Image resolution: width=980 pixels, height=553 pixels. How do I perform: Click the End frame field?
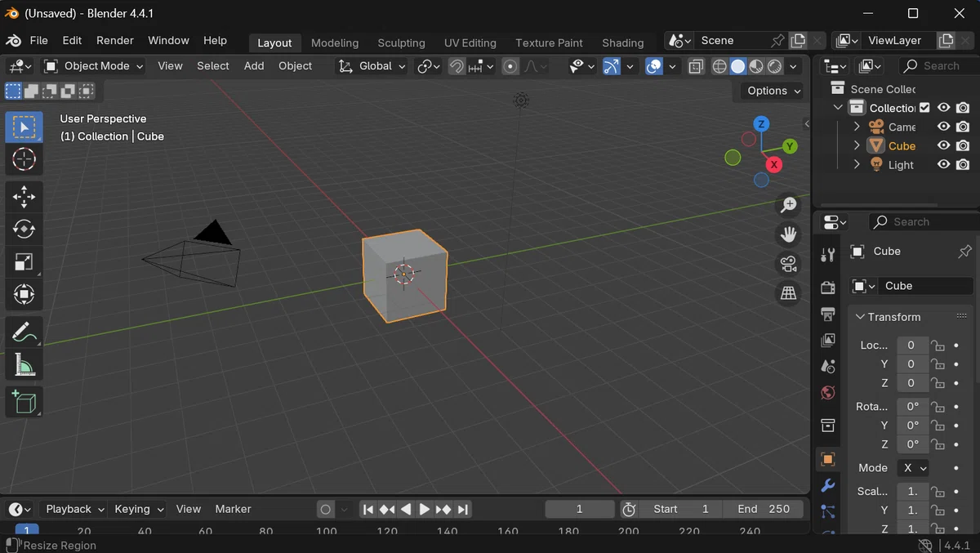[x=764, y=509]
